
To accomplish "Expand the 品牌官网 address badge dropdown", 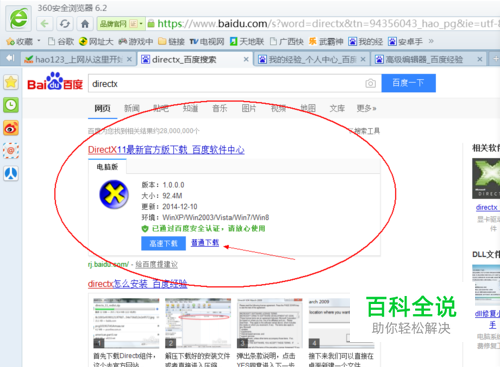I will point(141,24).
